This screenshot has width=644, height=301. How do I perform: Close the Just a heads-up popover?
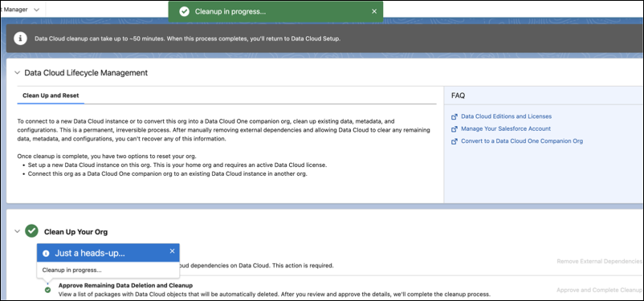pyautogui.click(x=172, y=251)
